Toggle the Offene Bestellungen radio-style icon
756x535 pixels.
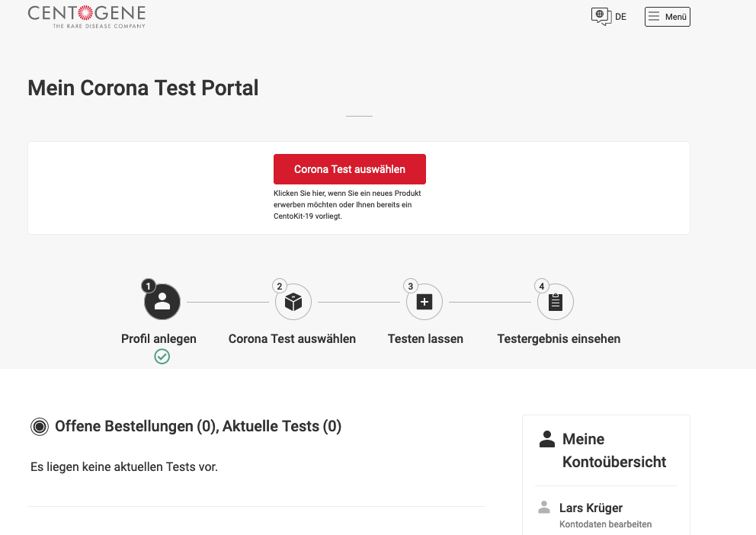pyautogui.click(x=40, y=427)
